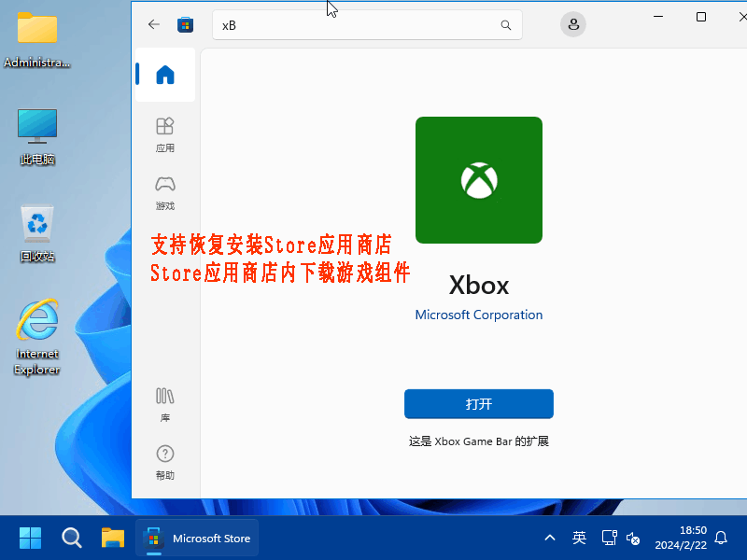Open Microsoft Corporation publisher link
Screen dimensions: 747x560
[x=479, y=315]
